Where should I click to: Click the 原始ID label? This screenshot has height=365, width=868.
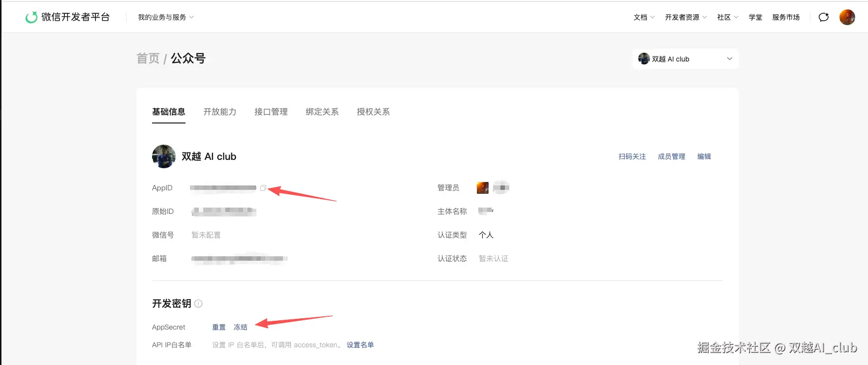pos(163,212)
